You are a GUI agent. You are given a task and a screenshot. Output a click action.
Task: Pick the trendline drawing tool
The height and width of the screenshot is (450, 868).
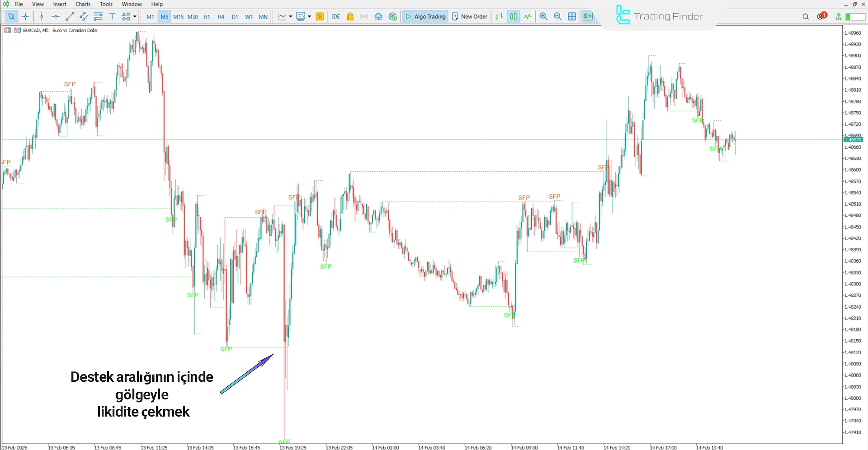(x=70, y=17)
